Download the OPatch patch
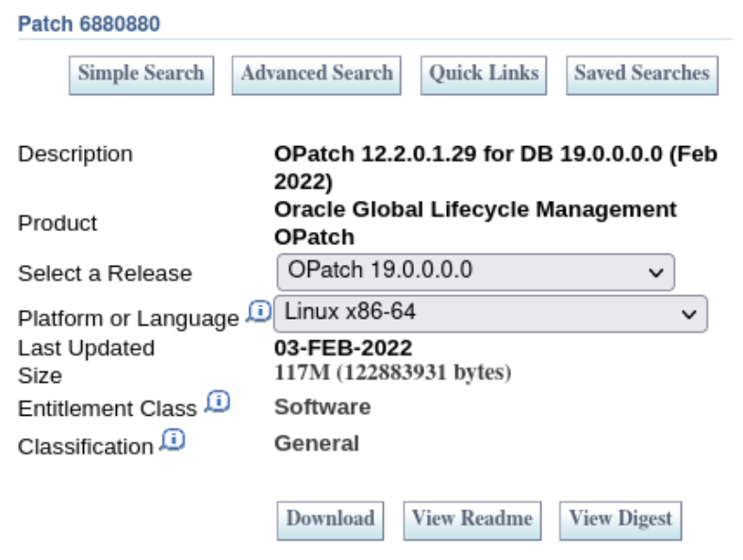Image resolution: width=743 pixels, height=560 pixels. coord(330,520)
